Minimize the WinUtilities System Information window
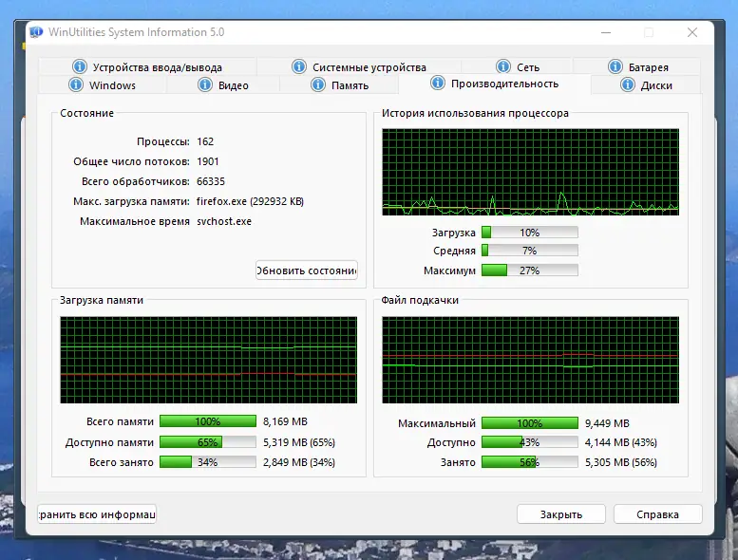This screenshot has width=738, height=560. (606, 32)
